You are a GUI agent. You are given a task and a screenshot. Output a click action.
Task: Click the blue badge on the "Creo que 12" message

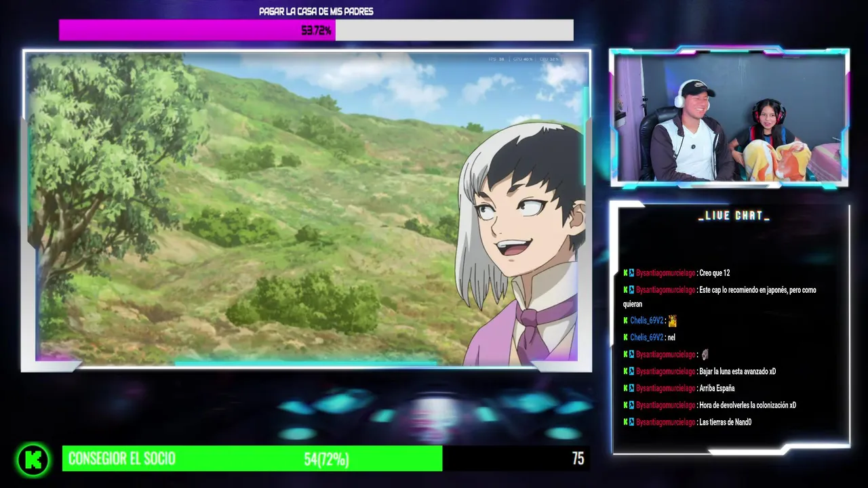click(632, 273)
